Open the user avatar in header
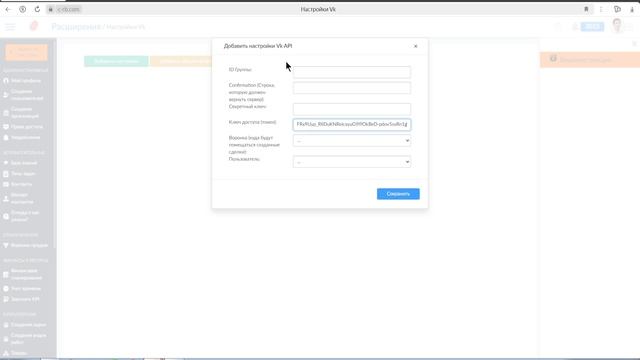 pyautogui.click(x=617, y=26)
